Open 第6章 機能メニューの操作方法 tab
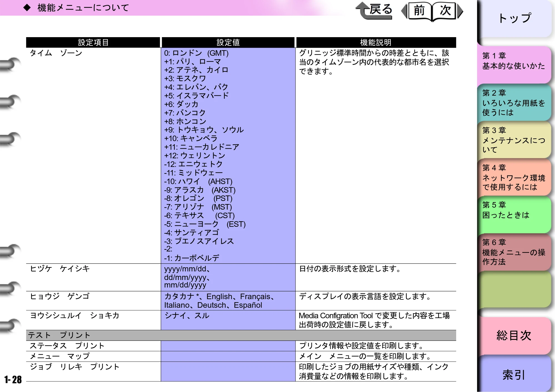The image size is (555, 392). click(x=514, y=252)
